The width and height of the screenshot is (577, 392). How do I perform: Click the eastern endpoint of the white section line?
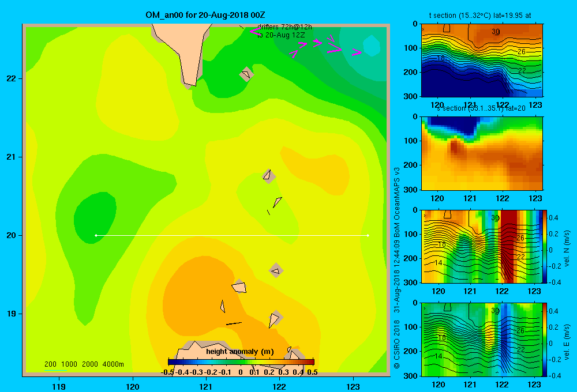pos(368,235)
